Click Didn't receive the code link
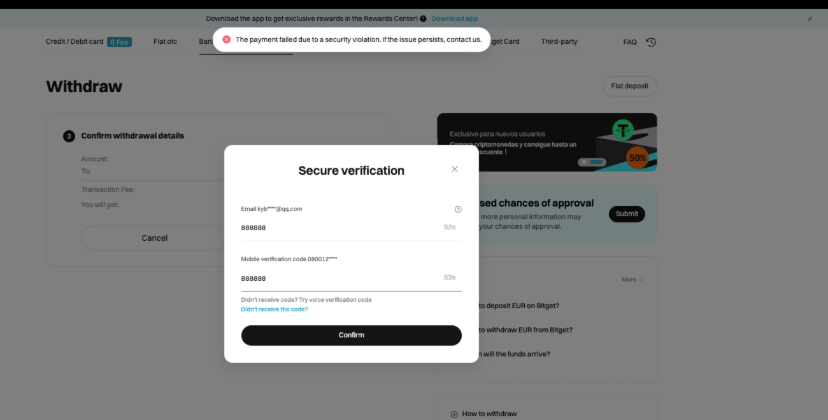This screenshot has height=420, width=828. tap(274, 309)
